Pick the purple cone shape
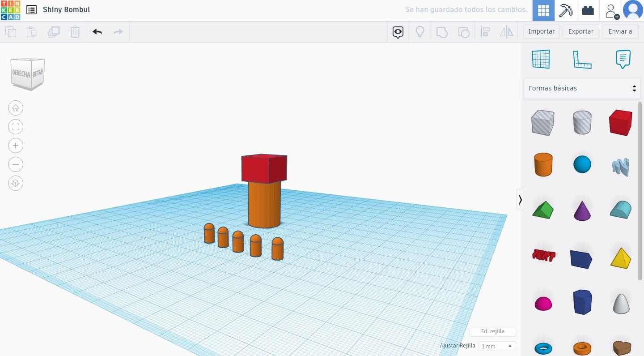The height and width of the screenshot is (356, 644). coord(582,210)
